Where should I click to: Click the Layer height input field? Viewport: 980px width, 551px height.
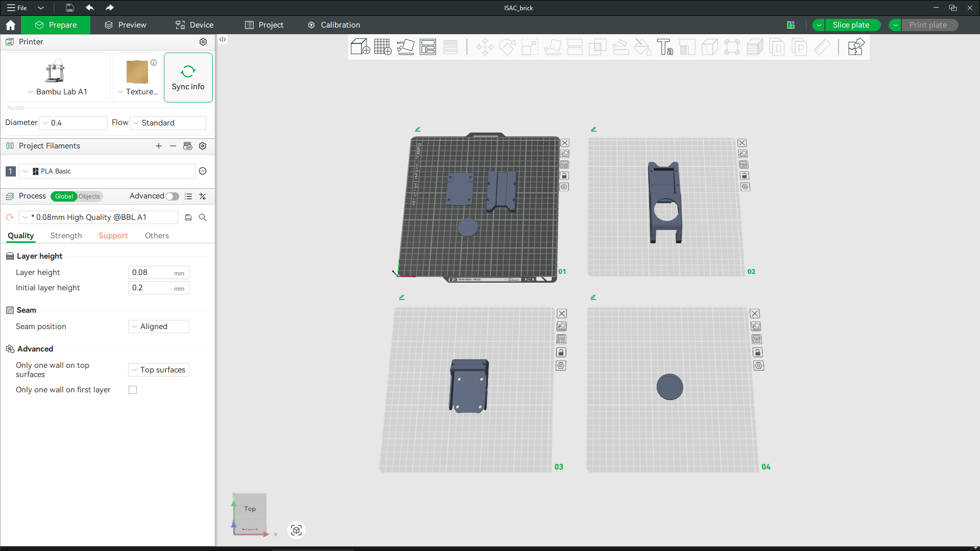pos(151,272)
